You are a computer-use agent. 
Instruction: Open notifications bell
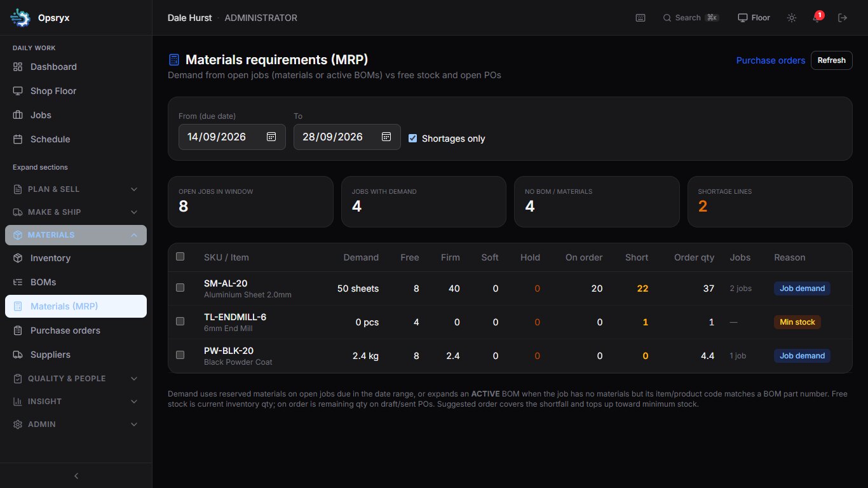tap(817, 18)
